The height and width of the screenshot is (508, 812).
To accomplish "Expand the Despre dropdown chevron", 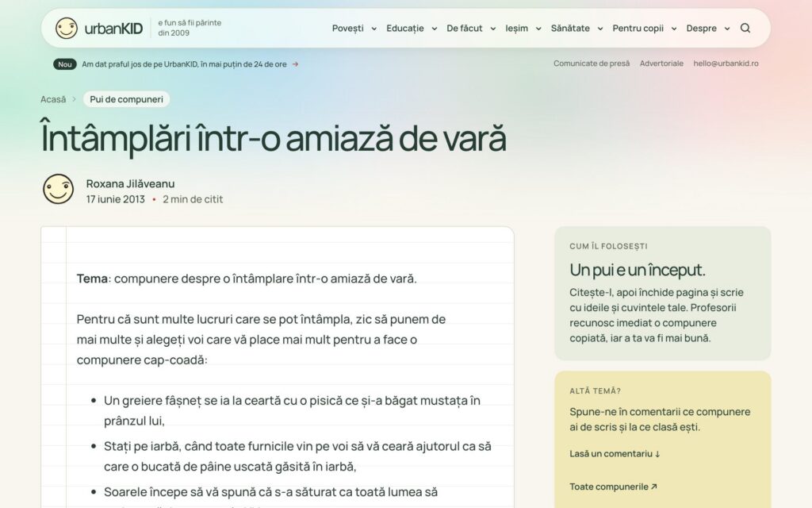I will click(727, 29).
